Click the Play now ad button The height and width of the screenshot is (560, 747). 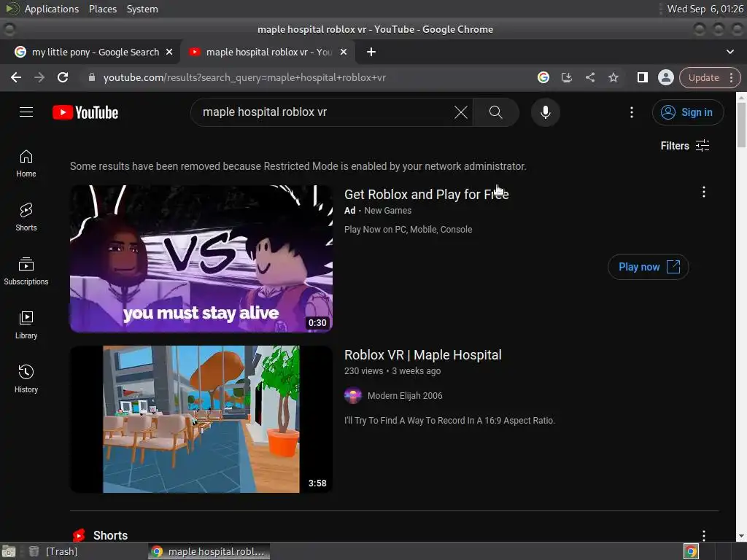[648, 267]
